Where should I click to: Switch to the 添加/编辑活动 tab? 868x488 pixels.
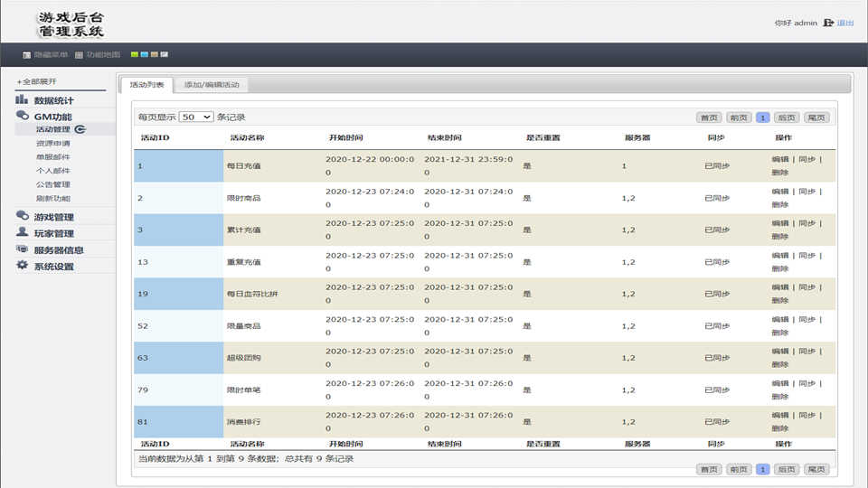pos(212,85)
